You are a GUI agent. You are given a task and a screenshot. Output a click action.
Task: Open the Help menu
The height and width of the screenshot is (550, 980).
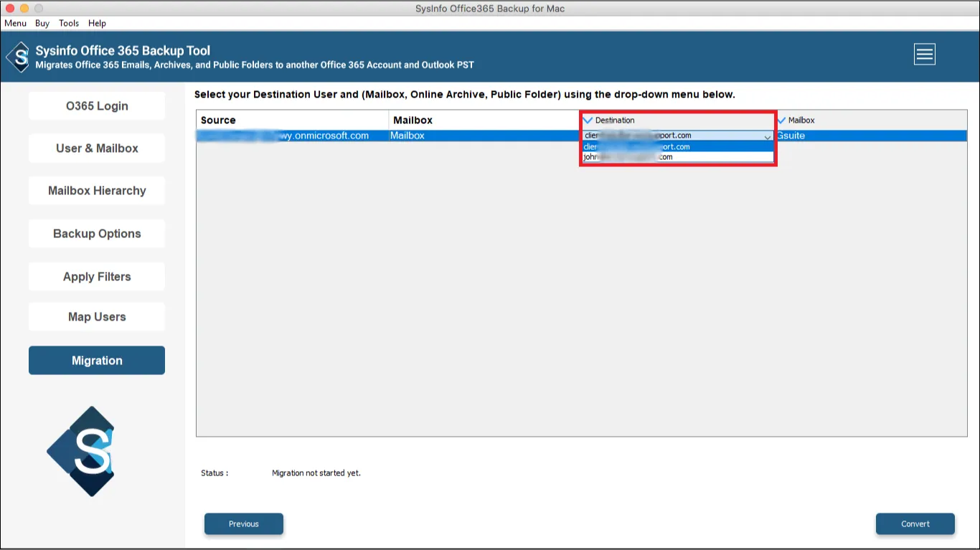(x=97, y=23)
